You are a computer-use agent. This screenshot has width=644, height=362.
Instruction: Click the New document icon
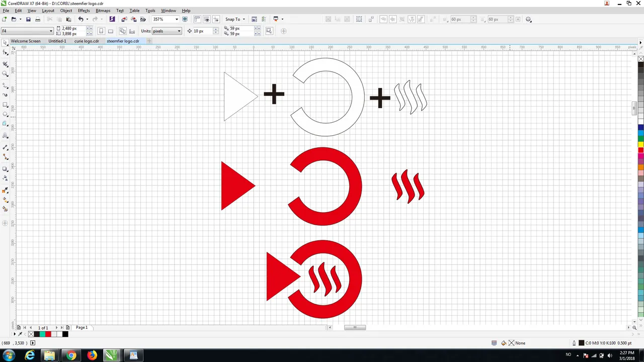(5, 19)
